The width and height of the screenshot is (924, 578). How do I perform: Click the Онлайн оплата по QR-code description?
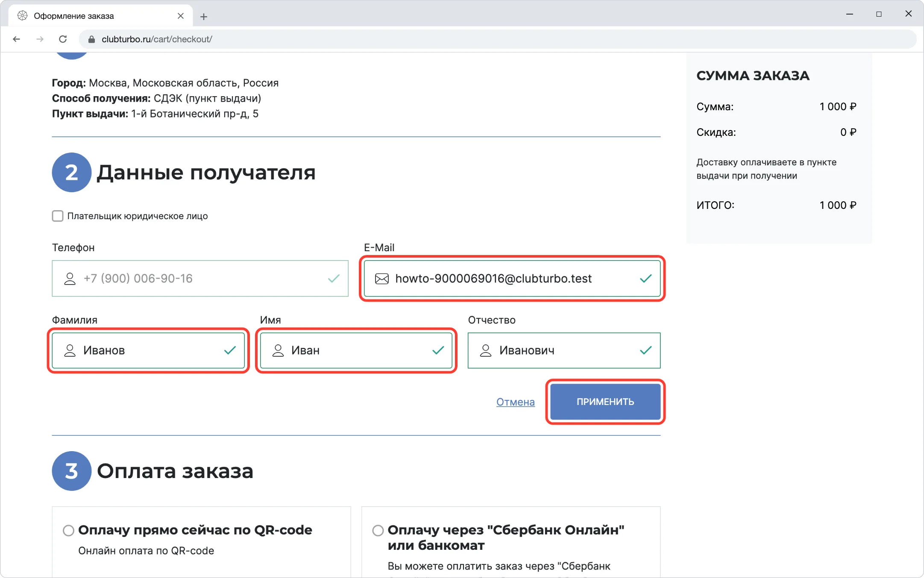[146, 551]
